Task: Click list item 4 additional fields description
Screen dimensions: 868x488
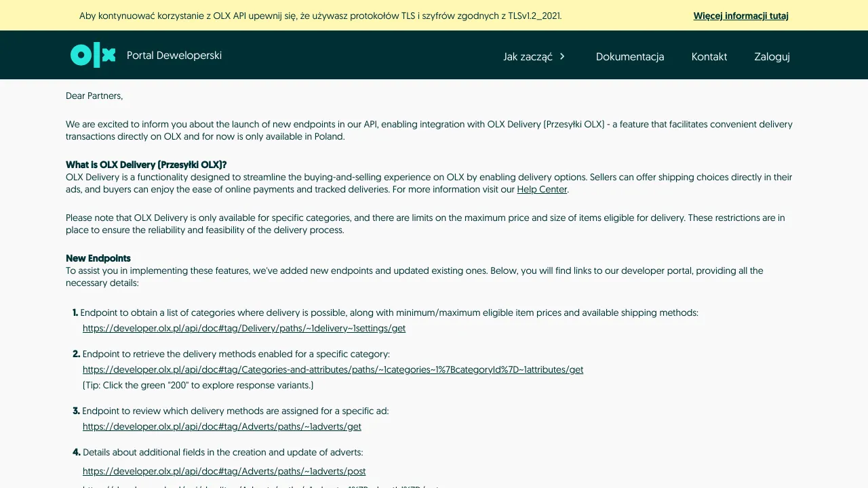Action: [223, 452]
